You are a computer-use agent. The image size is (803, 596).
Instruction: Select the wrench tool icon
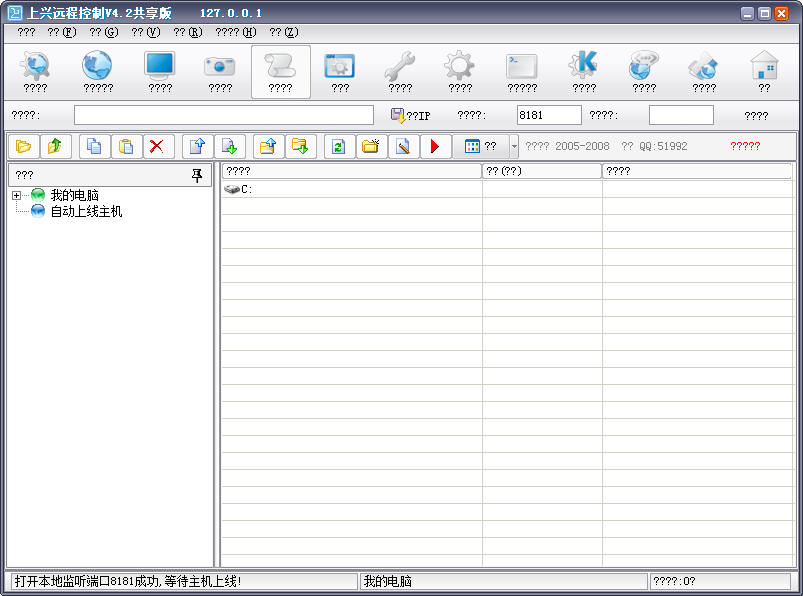[400, 71]
